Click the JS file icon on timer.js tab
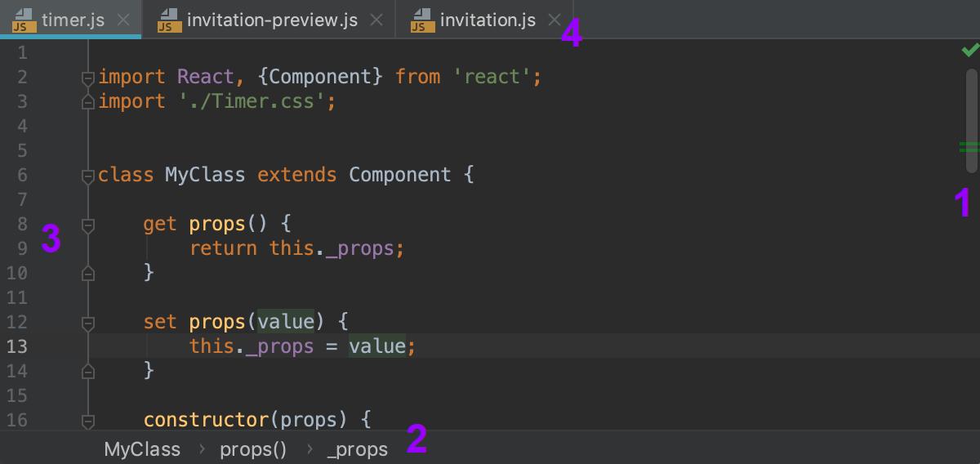Screen dimensions: 980x464 click(22, 20)
